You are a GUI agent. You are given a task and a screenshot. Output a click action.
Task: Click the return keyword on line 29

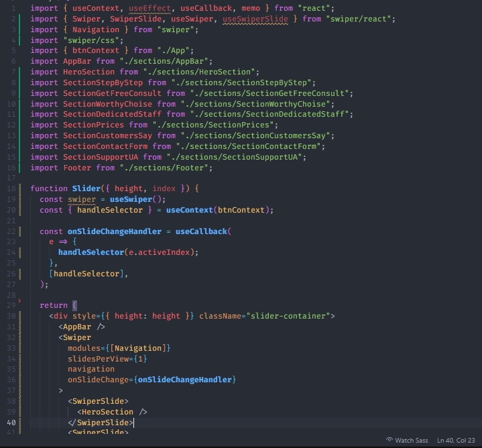54,305
